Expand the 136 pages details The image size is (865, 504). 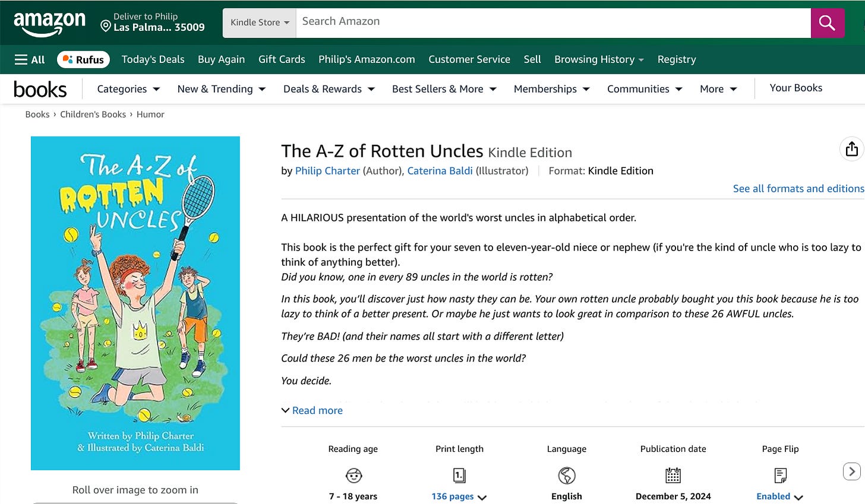click(459, 496)
